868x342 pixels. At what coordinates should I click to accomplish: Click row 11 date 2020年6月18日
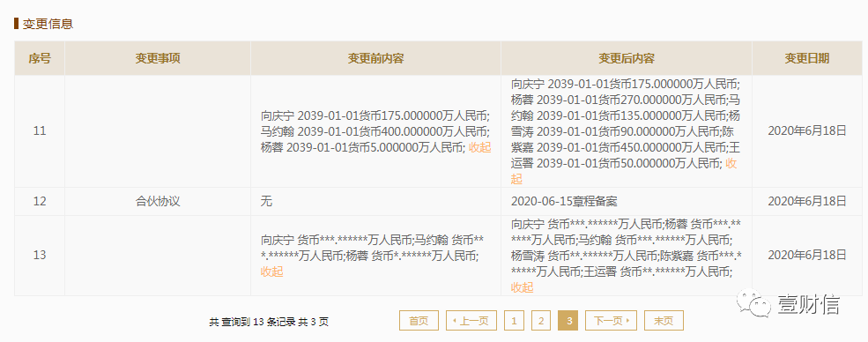click(807, 131)
